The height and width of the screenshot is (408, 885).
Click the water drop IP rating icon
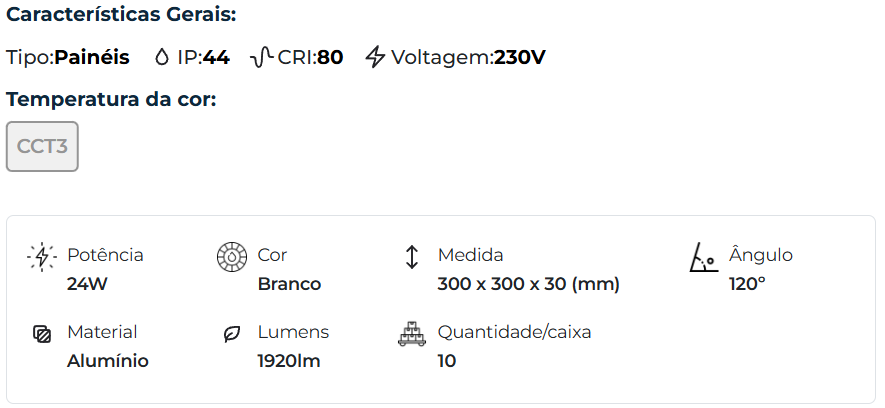click(162, 57)
